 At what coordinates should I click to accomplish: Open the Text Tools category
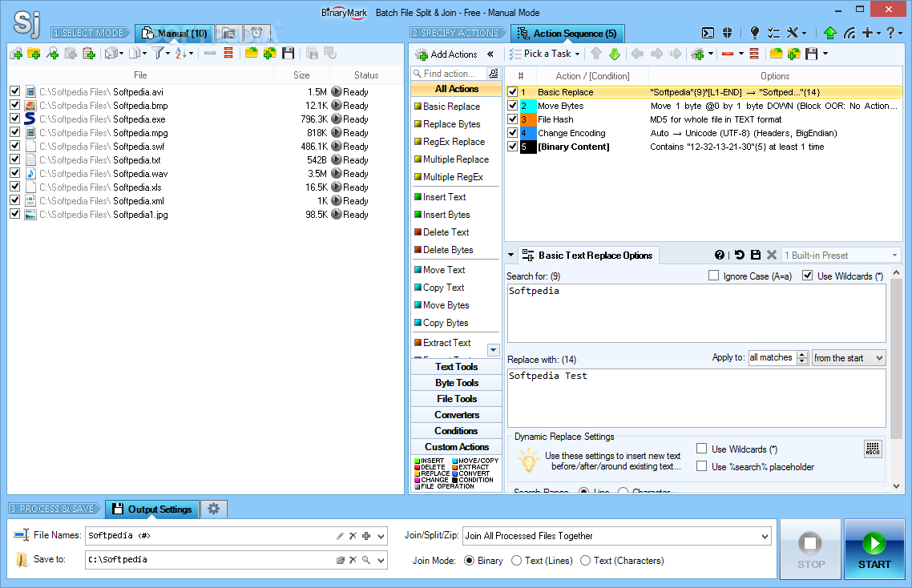coord(457,367)
